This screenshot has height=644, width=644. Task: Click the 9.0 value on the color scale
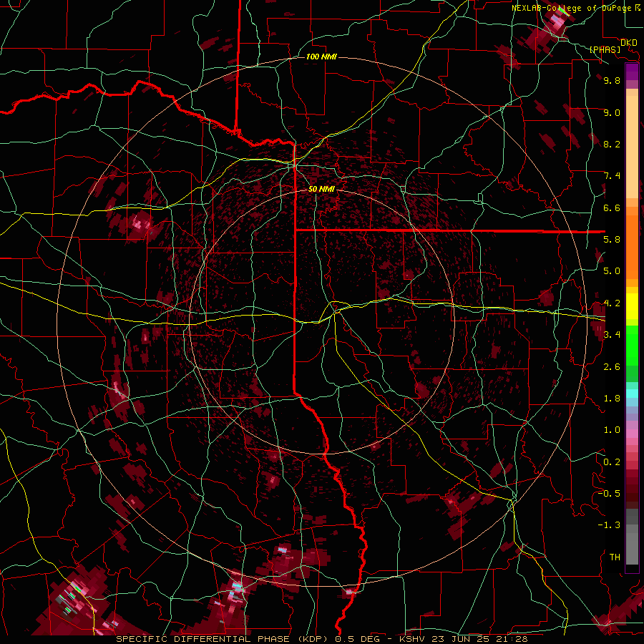pyautogui.click(x=612, y=112)
